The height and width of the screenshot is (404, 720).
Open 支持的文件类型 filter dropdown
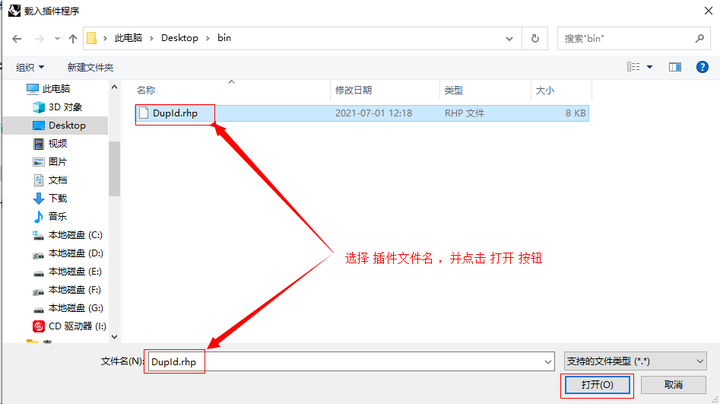click(635, 361)
